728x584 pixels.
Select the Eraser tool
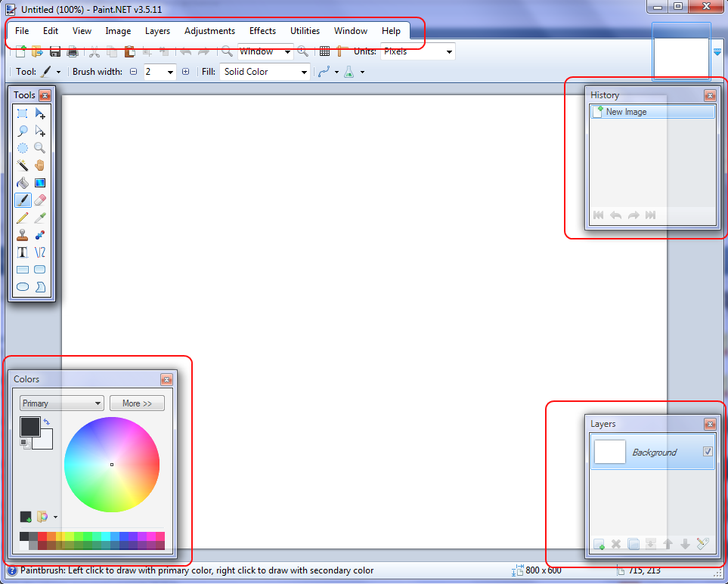40,200
